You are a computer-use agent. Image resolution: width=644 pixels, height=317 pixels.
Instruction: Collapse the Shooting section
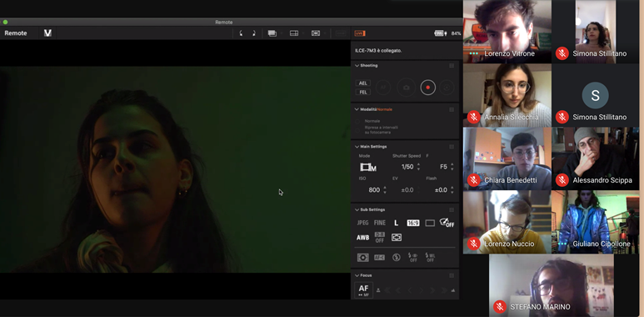(357, 65)
